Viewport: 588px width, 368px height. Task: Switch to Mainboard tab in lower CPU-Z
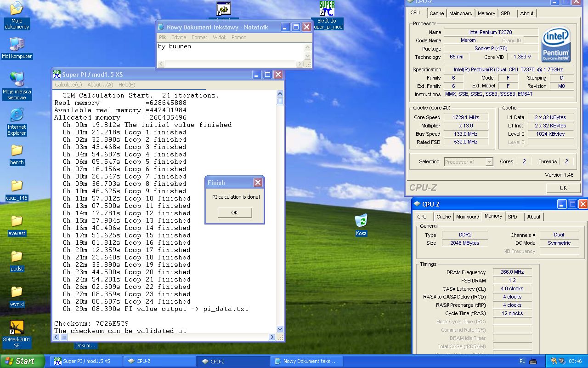(468, 217)
